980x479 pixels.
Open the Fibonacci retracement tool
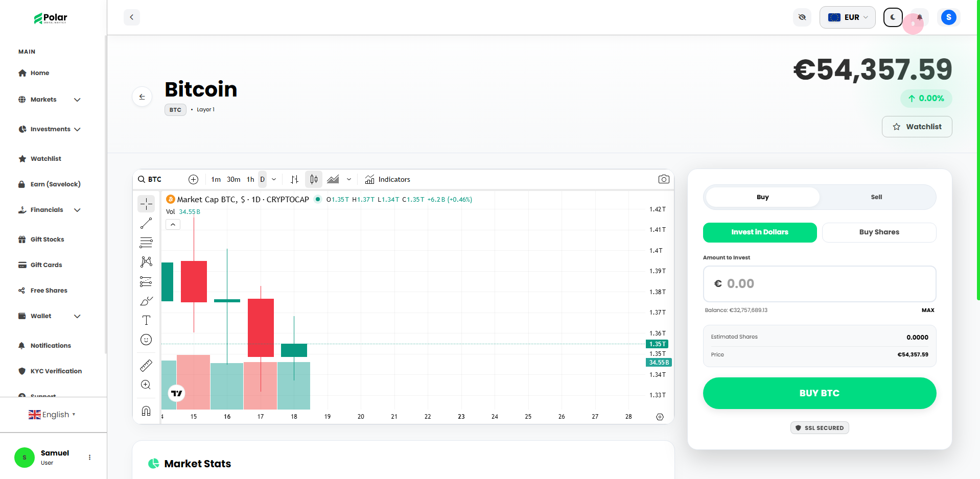(x=146, y=243)
